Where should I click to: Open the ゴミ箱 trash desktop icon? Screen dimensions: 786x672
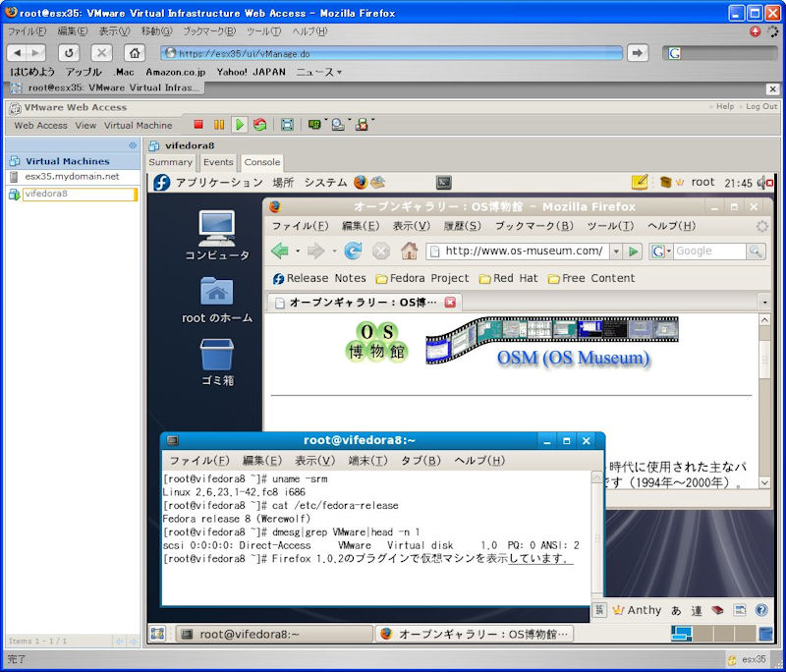coord(216,362)
